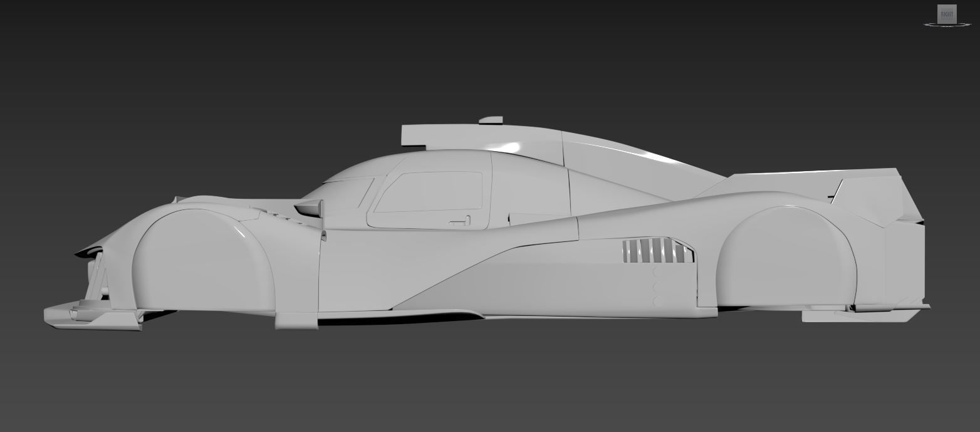Image resolution: width=980 pixels, height=432 pixels.
Task: Select the side door window
Action: [x=429, y=191]
